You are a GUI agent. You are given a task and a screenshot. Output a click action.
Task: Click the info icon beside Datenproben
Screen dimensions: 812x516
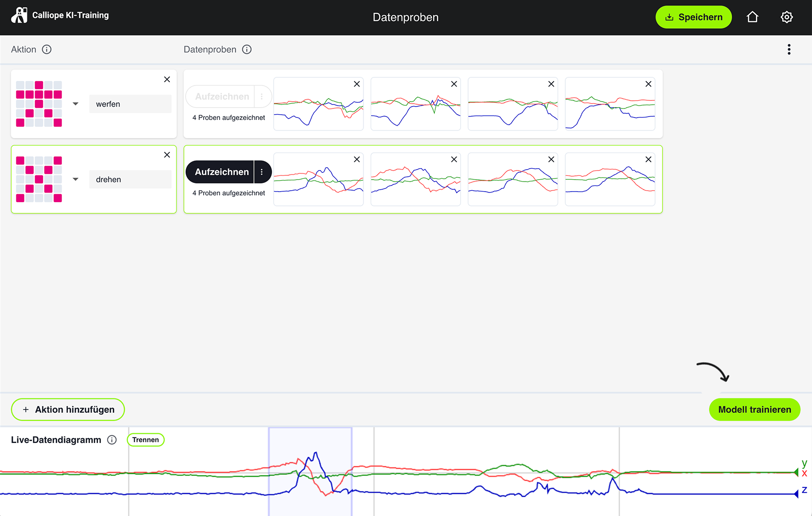pyautogui.click(x=247, y=50)
